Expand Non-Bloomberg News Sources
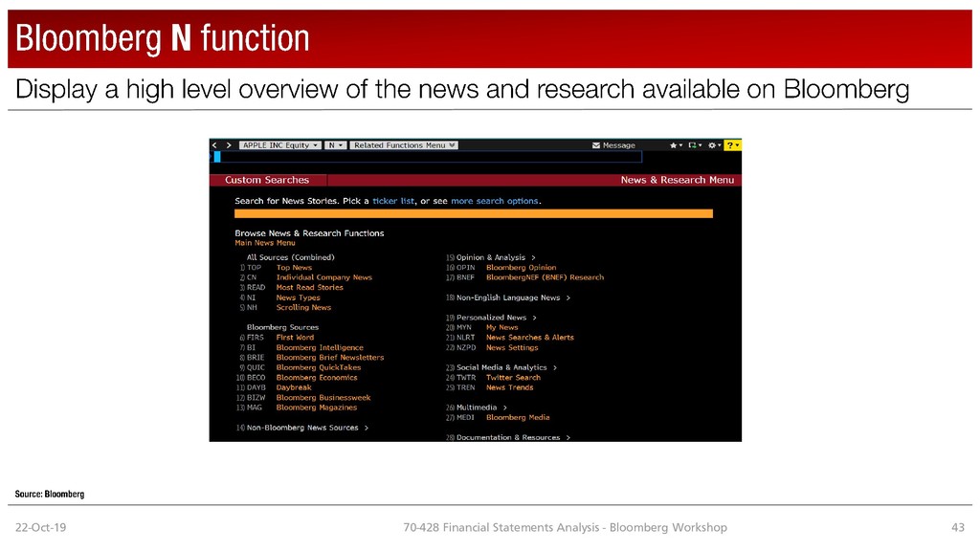Screen dimensions: 980x551 pos(307,428)
